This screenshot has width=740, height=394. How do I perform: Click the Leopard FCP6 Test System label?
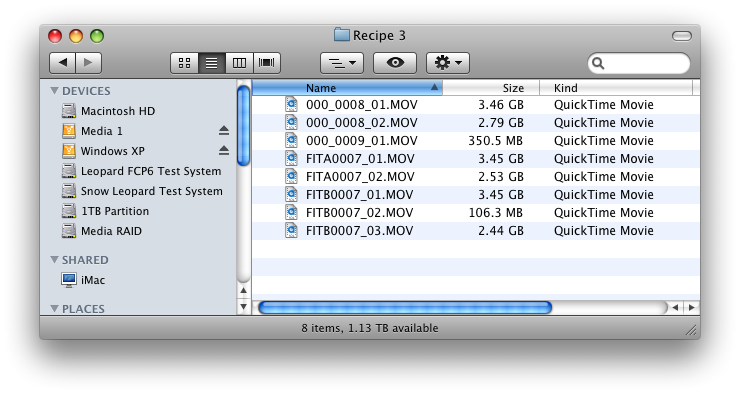point(151,171)
